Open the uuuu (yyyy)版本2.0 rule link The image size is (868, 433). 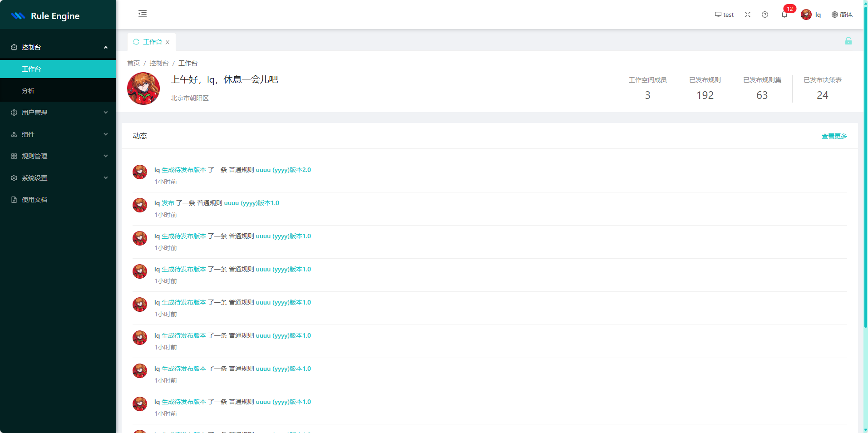pos(283,170)
